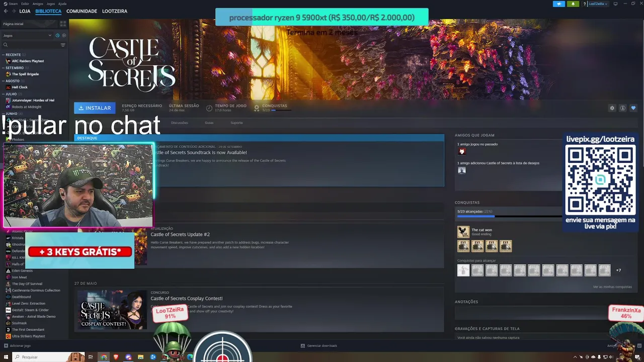Click achievements progress bar 5/23
This screenshot has width=644, height=362.
(508, 216)
